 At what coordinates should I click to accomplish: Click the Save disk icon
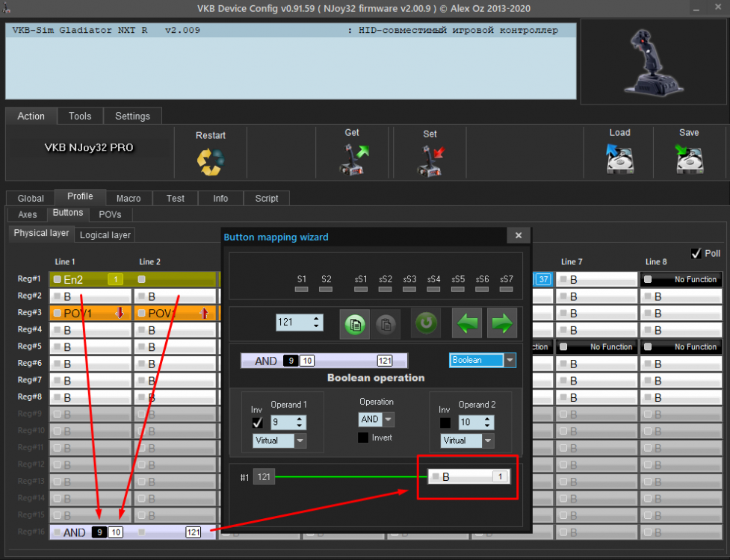(689, 158)
